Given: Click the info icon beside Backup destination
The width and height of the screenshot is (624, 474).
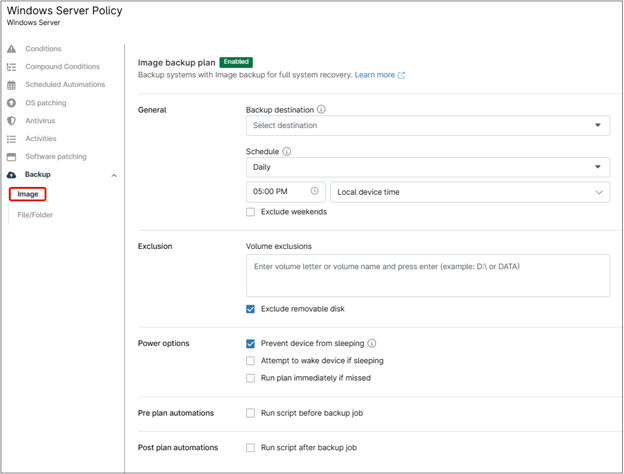Looking at the screenshot, I should click(321, 110).
